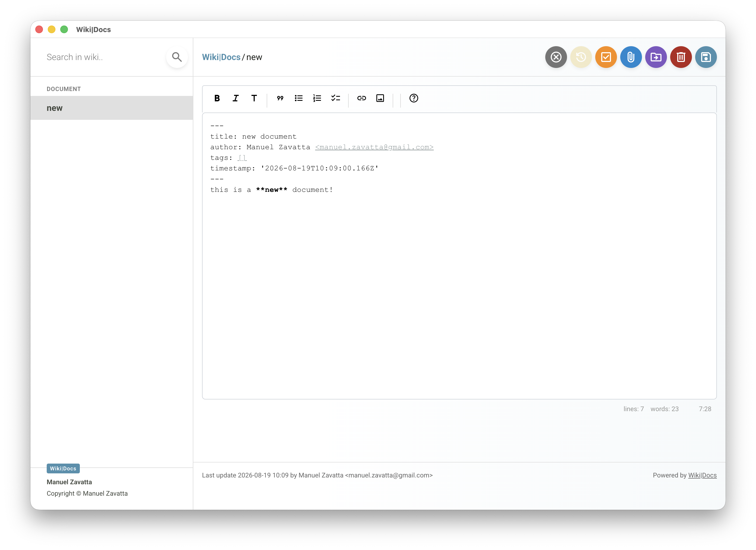Image resolution: width=756 pixels, height=550 pixels.
Task: Click the email address in author line
Action: [374, 147]
